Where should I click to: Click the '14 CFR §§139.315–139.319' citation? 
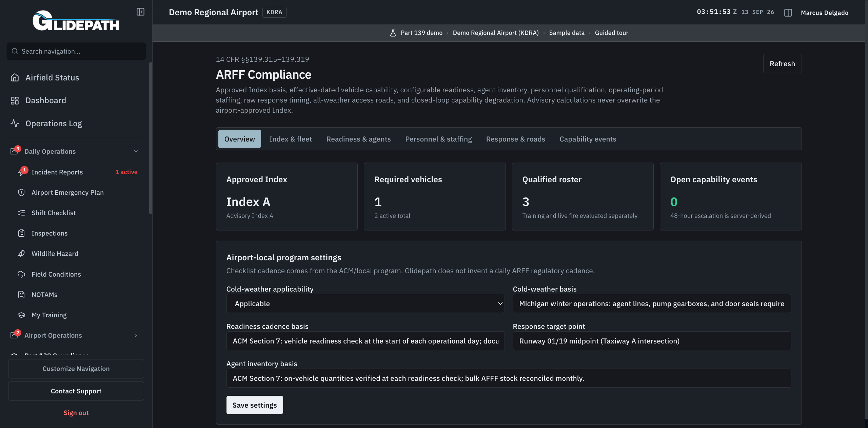262,59
